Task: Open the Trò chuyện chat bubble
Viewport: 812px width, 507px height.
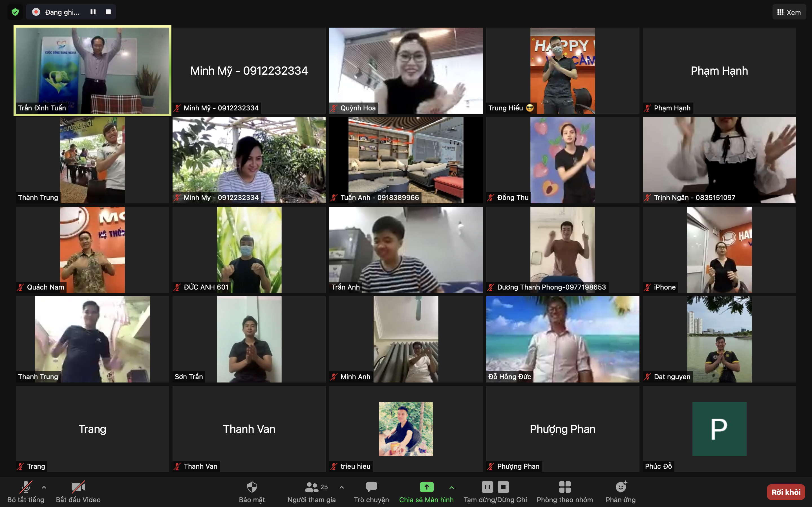Action: [x=371, y=487]
